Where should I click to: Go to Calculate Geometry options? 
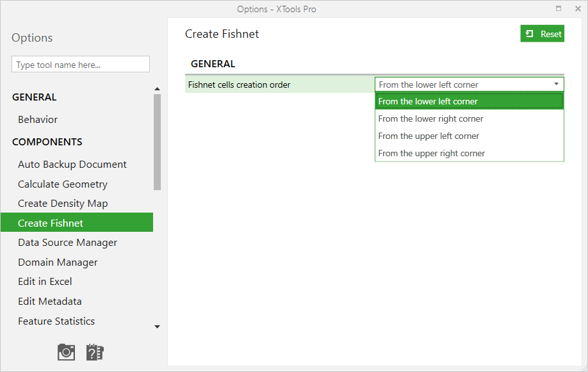(x=63, y=184)
